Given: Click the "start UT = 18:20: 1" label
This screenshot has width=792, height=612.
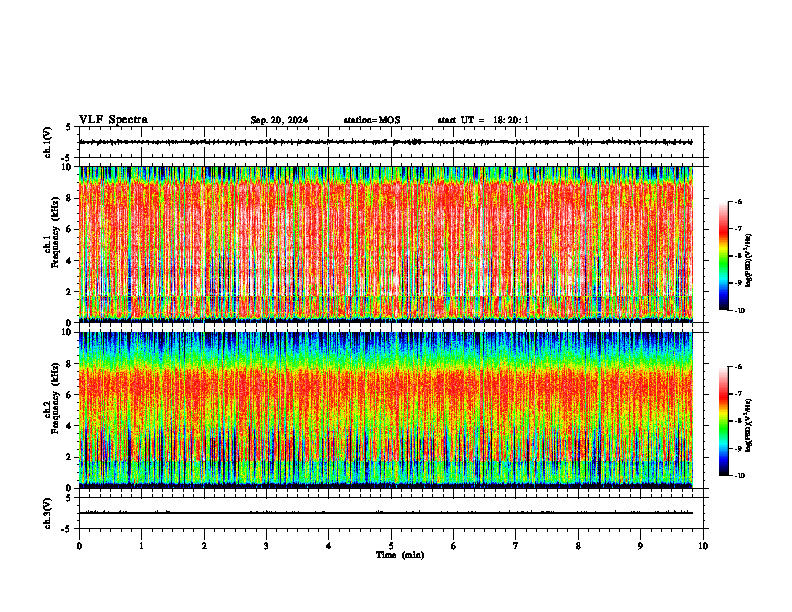Looking at the screenshot, I should click(x=483, y=120).
